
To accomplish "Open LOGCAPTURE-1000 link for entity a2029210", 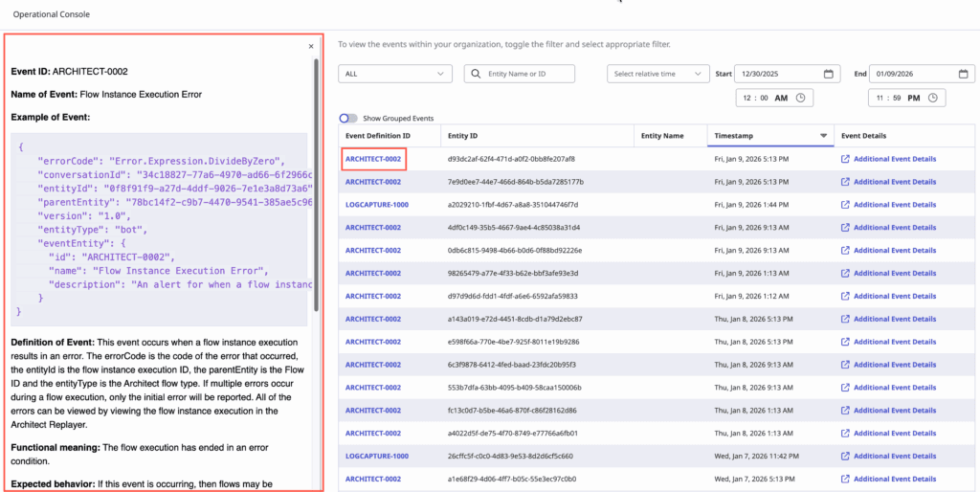I will 377,205.
